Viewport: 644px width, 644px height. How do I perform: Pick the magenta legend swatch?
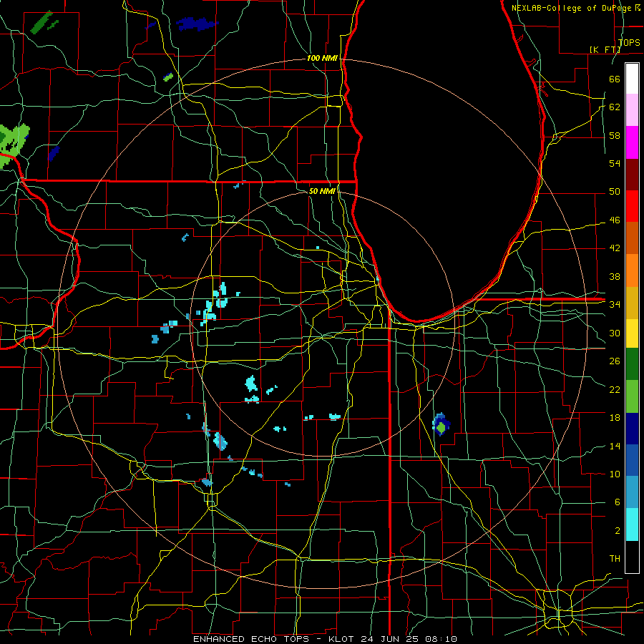tap(632, 142)
